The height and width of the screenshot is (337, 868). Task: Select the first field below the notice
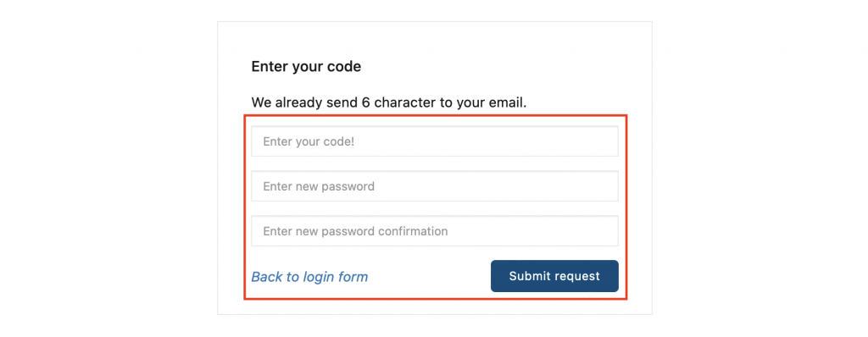tap(435, 141)
